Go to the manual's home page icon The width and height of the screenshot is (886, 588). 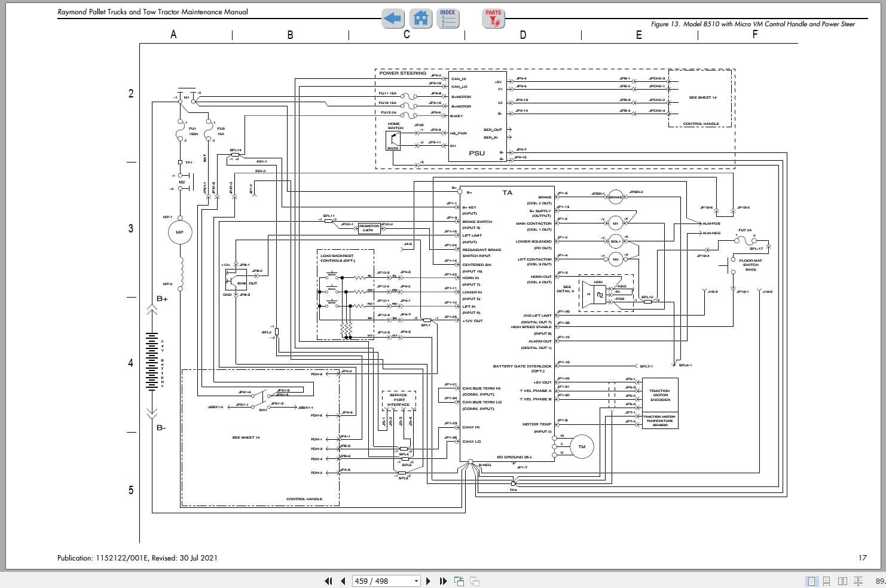(x=421, y=19)
